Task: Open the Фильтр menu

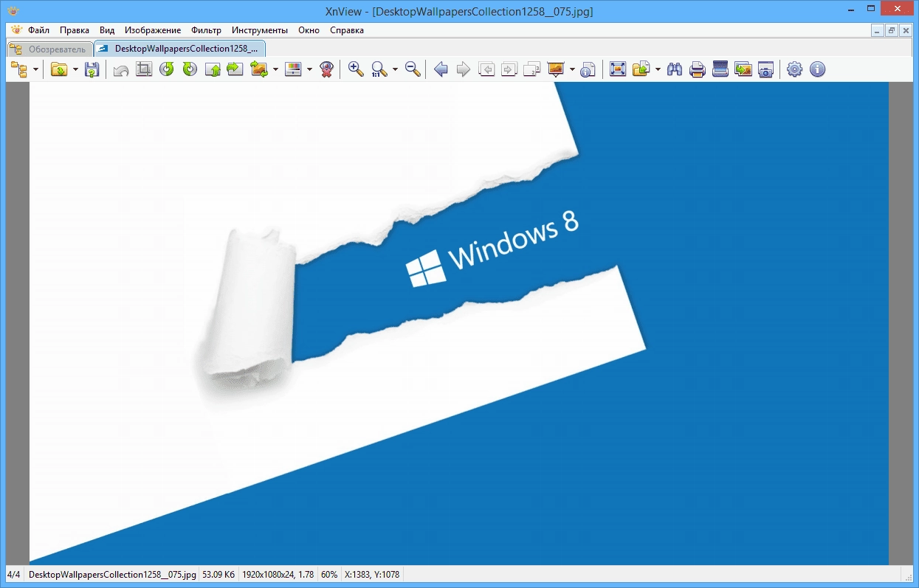Action: click(x=206, y=30)
